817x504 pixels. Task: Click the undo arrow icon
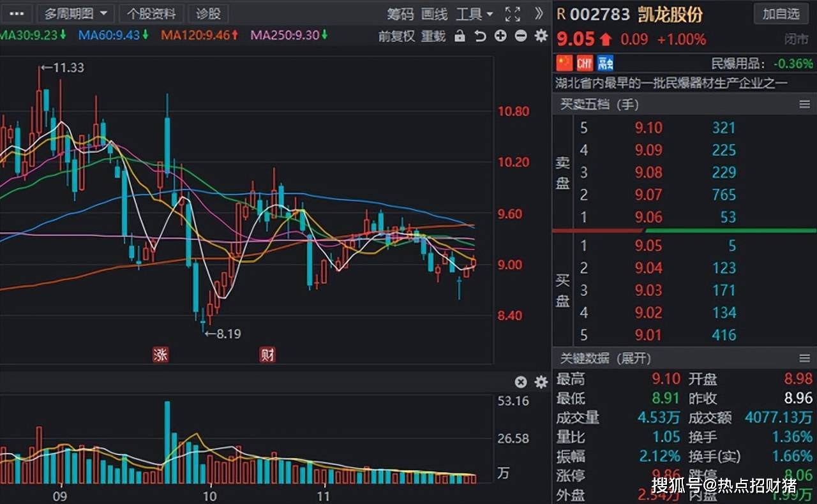(480, 36)
